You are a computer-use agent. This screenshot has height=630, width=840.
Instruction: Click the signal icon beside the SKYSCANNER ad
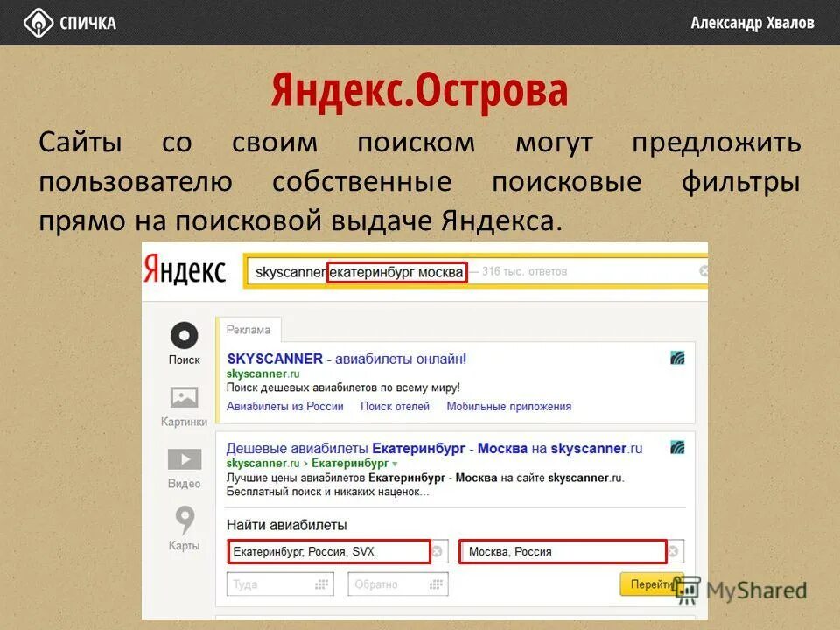[677, 359]
